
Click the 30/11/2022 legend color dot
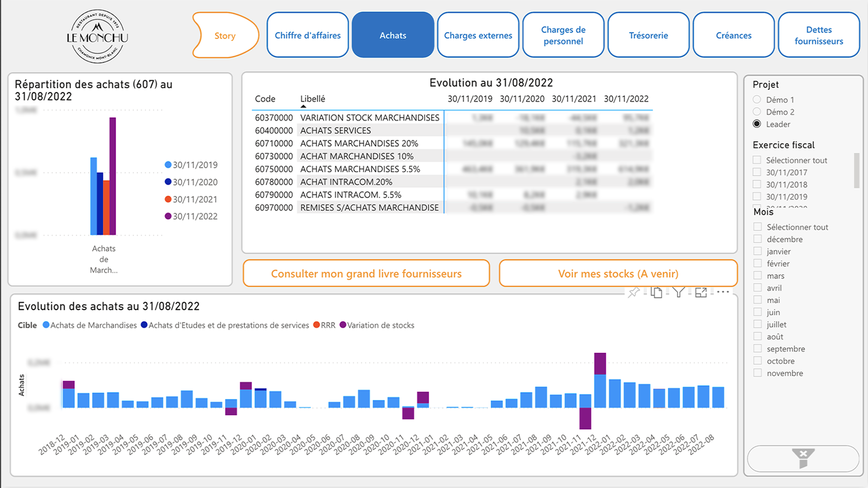pos(168,216)
